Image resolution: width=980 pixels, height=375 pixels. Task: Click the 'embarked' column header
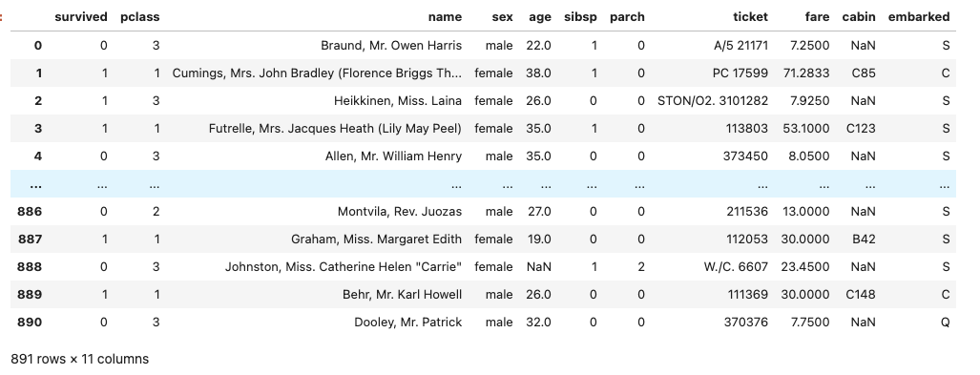click(x=918, y=17)
